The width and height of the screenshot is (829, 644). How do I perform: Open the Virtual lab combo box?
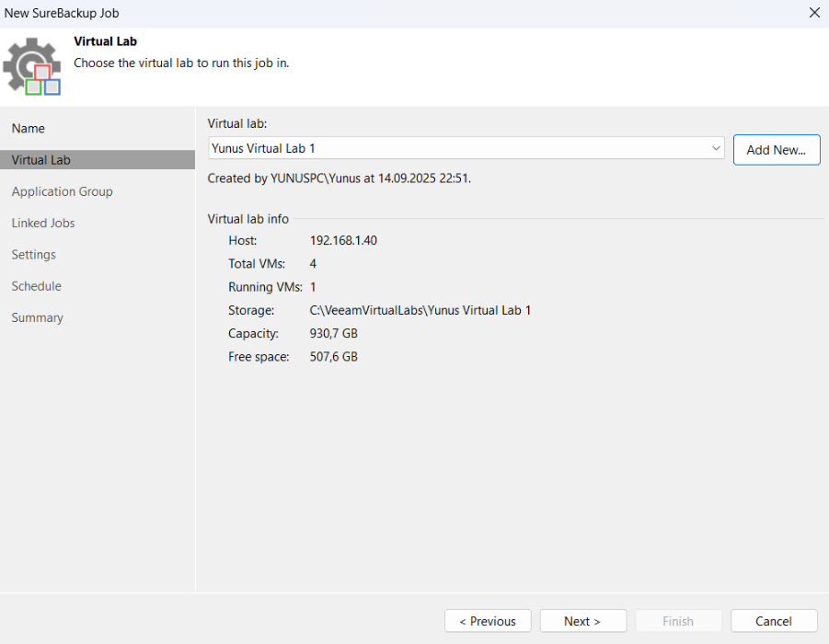[x=460, y=148]
